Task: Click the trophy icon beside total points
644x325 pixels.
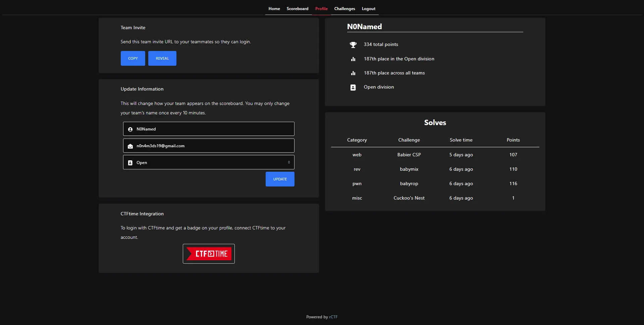Action: coord(353,45)
